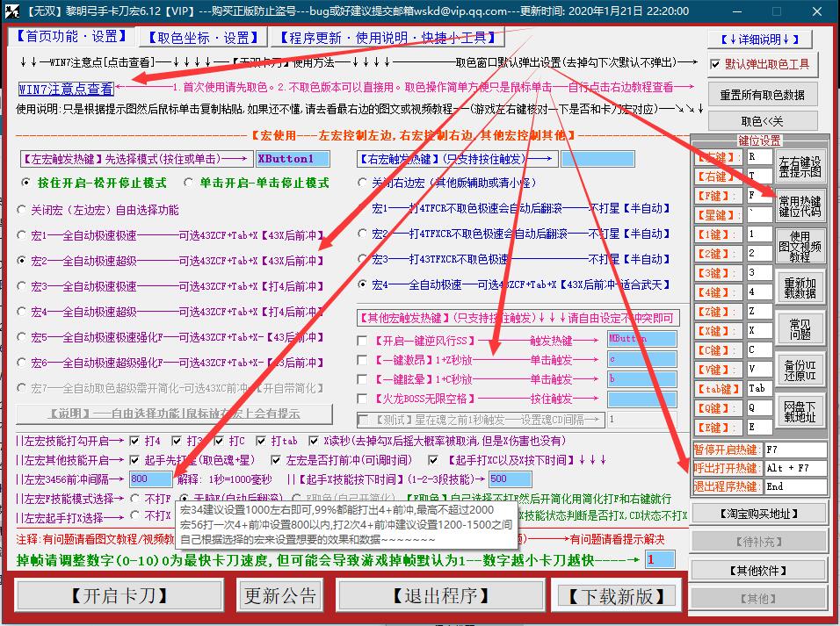Switch to the 取色坐标·设置 tab
Image resolution: width=840 pixels, height=626 pixels.
[201, 38]
